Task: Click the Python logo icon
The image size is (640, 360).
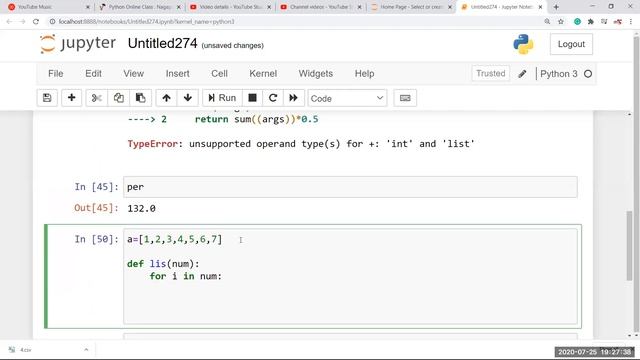Action: click(x=523, y=44)
